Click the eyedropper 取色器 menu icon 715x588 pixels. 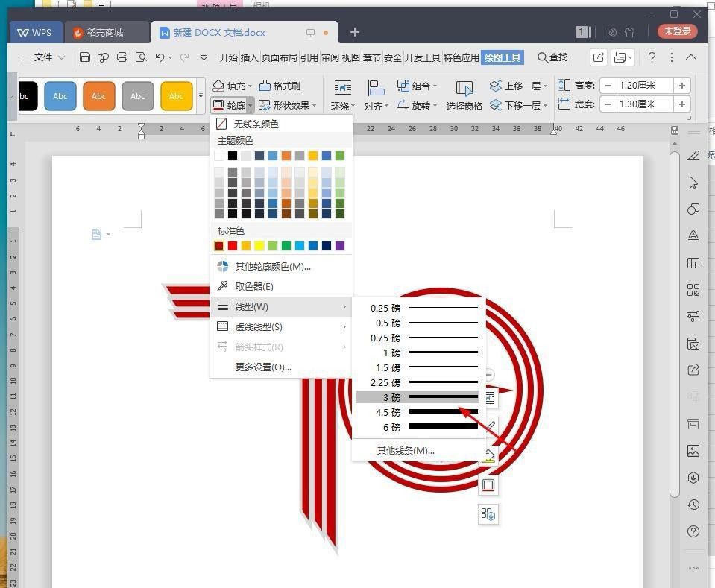click(x=222, y=286)
